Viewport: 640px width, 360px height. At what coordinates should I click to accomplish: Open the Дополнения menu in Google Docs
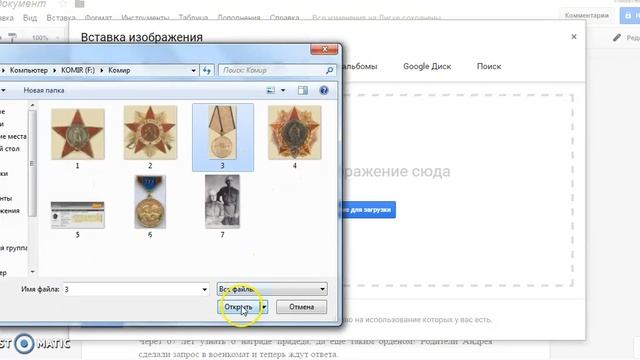click(x=239, y=18)
